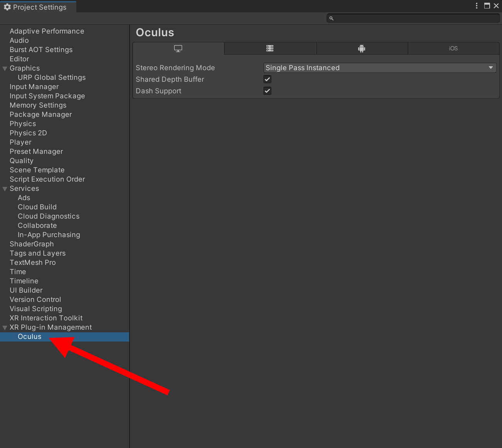Collapse the Graphics tree section

[5, 69]
